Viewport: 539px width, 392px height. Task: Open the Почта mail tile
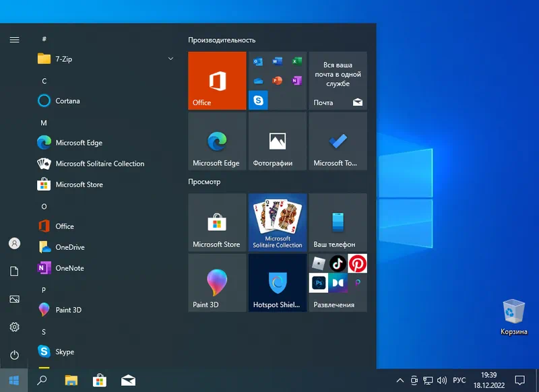click(x=338, y=81)
